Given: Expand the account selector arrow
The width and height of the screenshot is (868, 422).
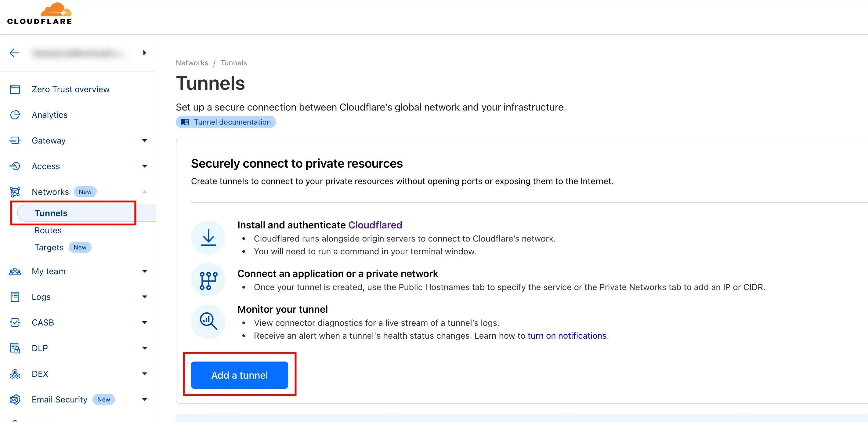Looking at the screenshot, I should pos(145,53).
